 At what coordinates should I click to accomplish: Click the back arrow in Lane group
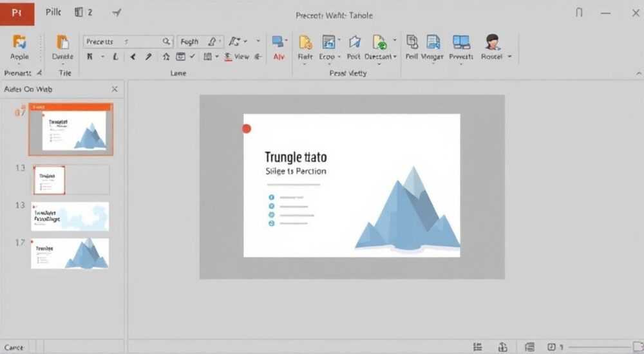click(x=133, y=57)
